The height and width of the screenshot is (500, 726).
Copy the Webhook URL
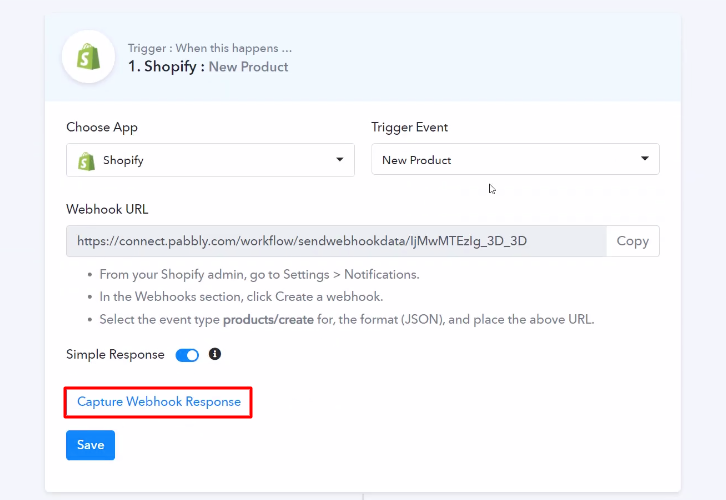coord(632,241)
